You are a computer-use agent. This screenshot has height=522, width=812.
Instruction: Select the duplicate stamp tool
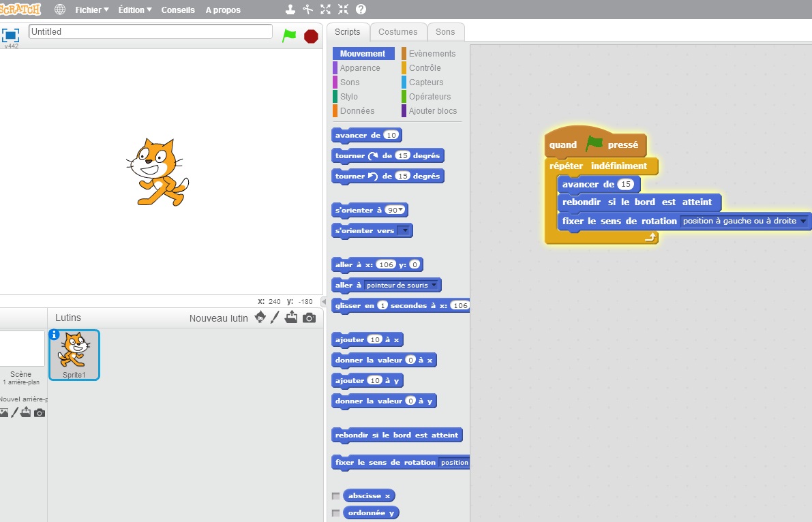(x=291, y=10)
